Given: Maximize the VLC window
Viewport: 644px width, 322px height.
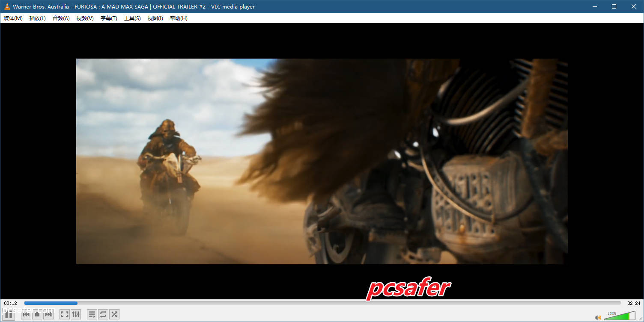Looking at the screenshot, I should point(614,6).
